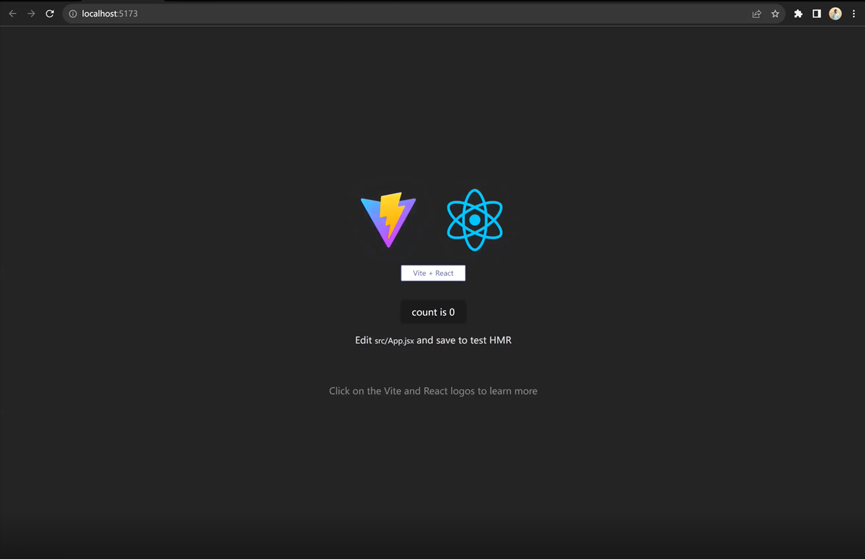
Task: Open Chrome's three-dot menu
Action: click(x=853, y=14)
